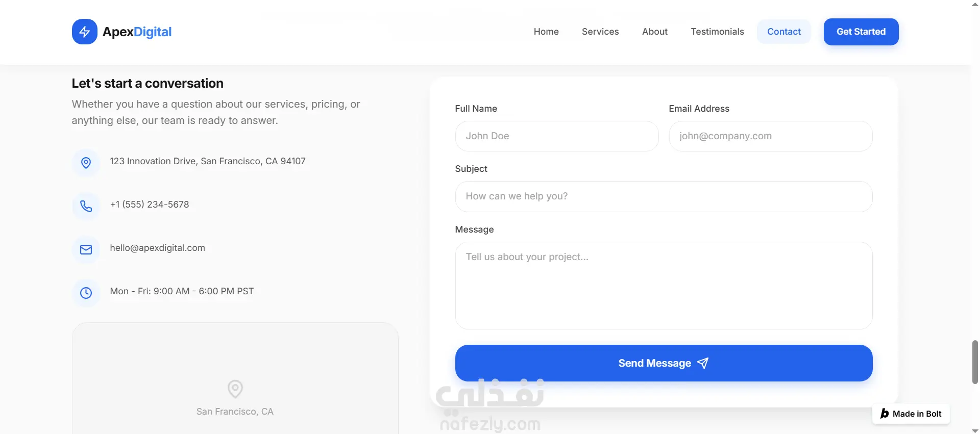Focus the Full Name input field

pos(557,136)
